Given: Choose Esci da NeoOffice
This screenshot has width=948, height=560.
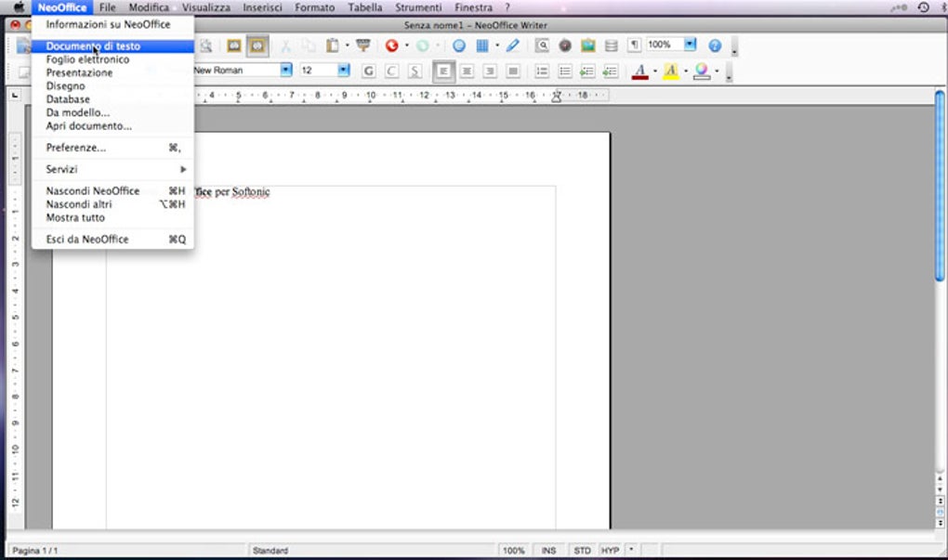Looking at the screenshot, I should pos(113,240).
